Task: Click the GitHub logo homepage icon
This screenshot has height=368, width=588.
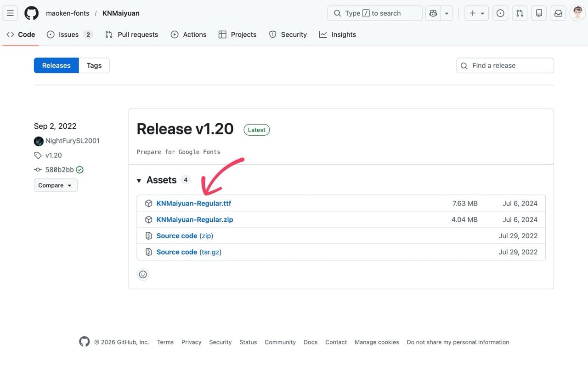Action: [31, 13]
